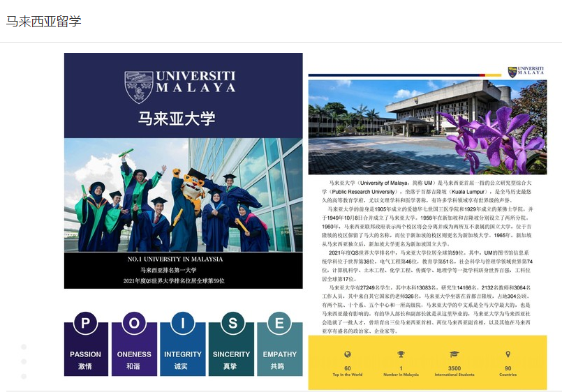Screen dimensions: 562x392
Task: Click the International Students label
Action: pos(454,375)
